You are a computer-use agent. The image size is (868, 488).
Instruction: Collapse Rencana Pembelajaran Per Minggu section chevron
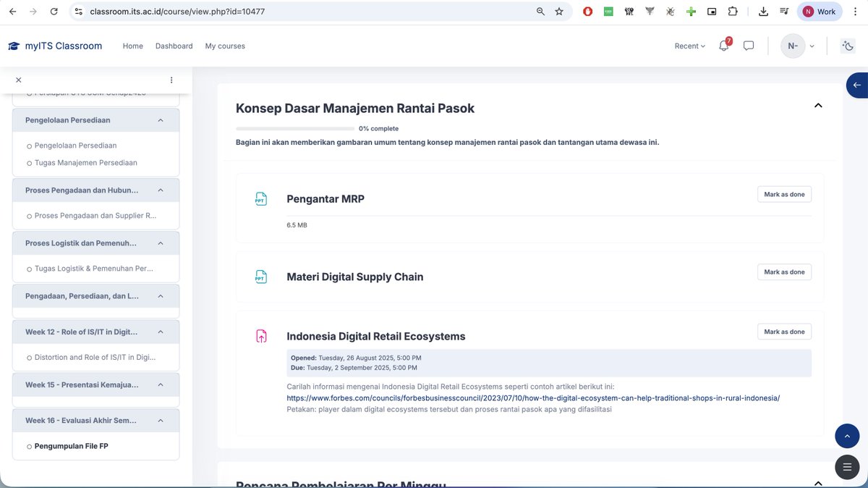[818, 484]
